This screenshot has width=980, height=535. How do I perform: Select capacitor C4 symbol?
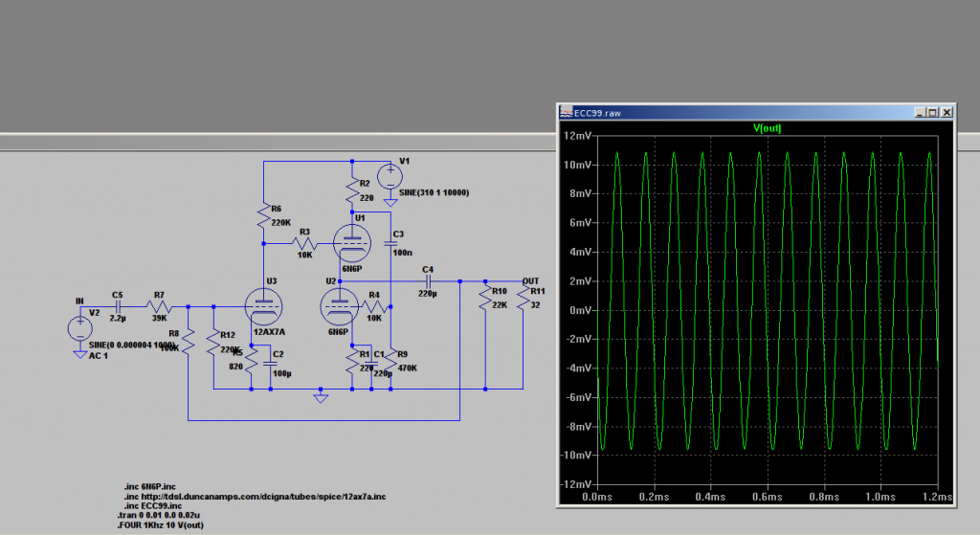(x=429, y=281)
